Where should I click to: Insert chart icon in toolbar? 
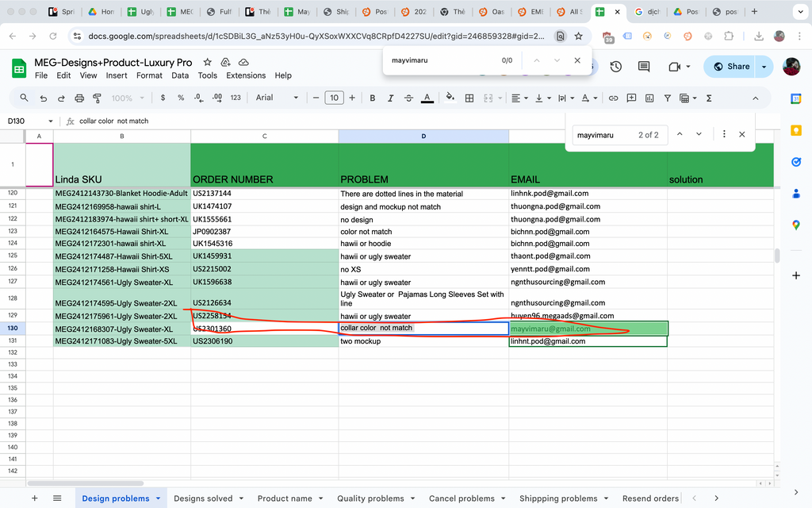pyautogui.click(x=649, y=98)
